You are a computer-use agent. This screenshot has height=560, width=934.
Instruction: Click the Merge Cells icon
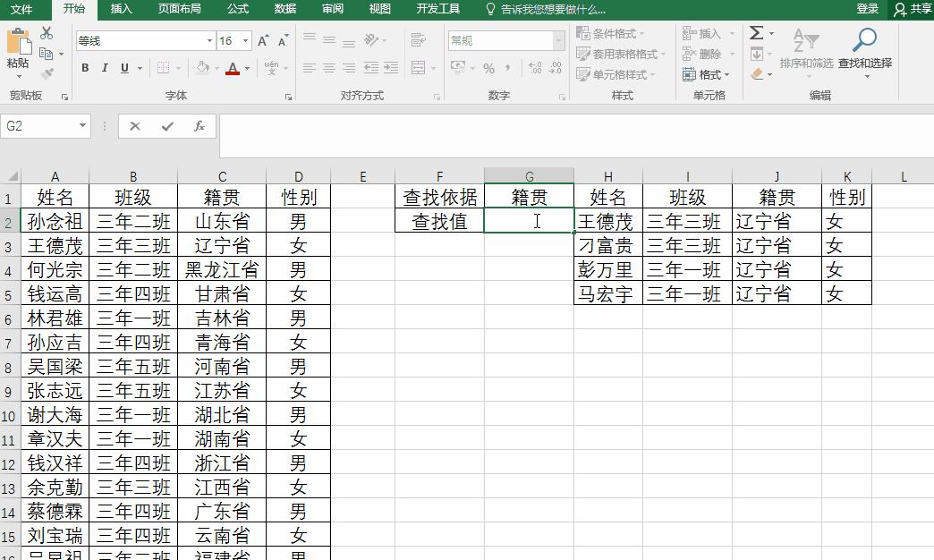(418, 66)
